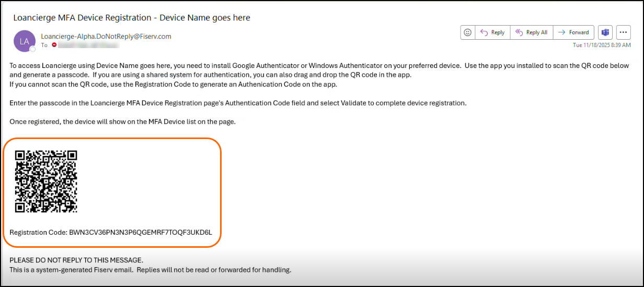Image resolution: width=644 pixels, height=287 pixels.
Task: Click the LA sender avatar
Action: (x=24, y=41)
